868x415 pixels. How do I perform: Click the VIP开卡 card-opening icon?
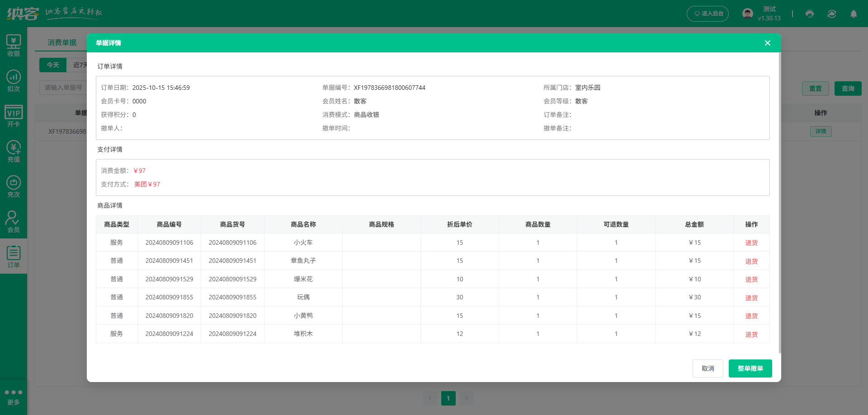14,115
